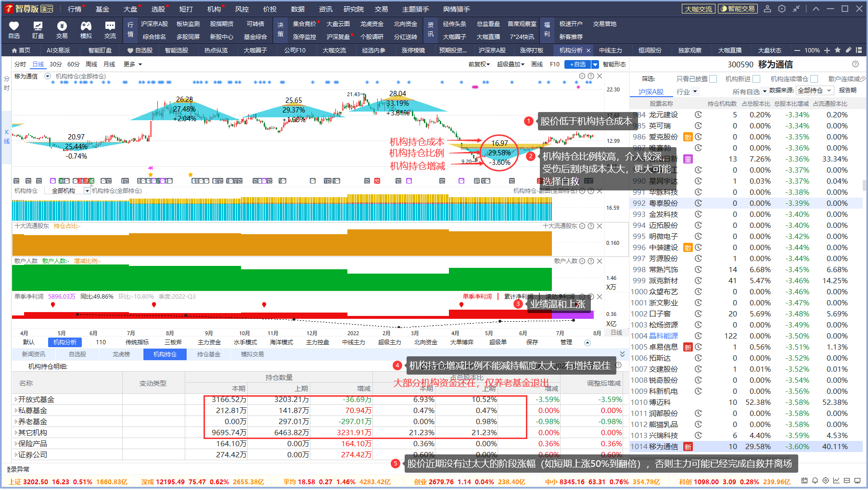Open the 盯盘 monitor icon

(x=38, y=30)
